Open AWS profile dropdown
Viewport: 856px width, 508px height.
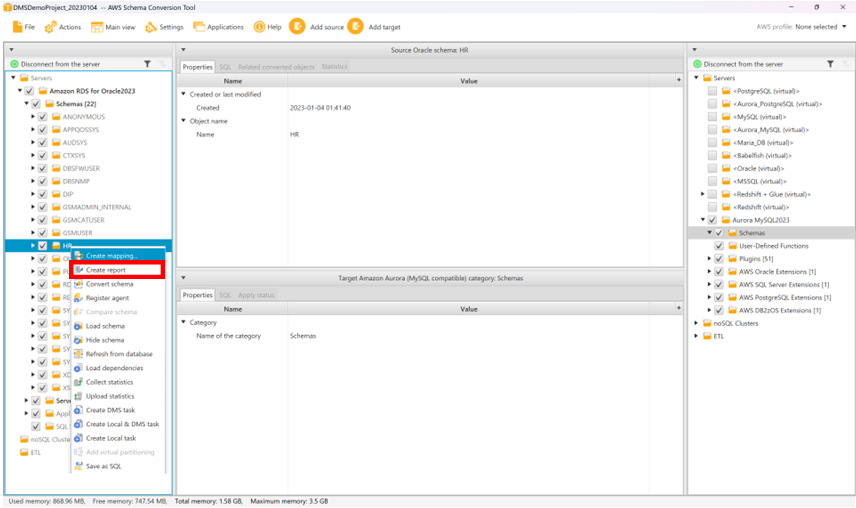pos(844,27)
